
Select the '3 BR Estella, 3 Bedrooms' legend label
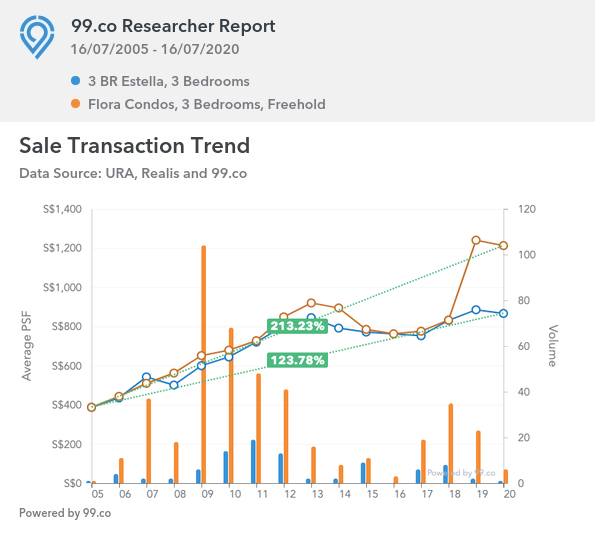(x=168, y=81)
